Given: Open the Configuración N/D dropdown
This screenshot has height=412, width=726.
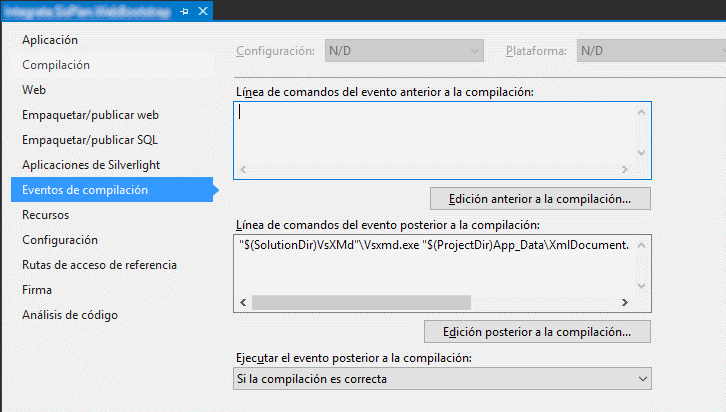Looking at the screenshot, I should pos(404,51).
